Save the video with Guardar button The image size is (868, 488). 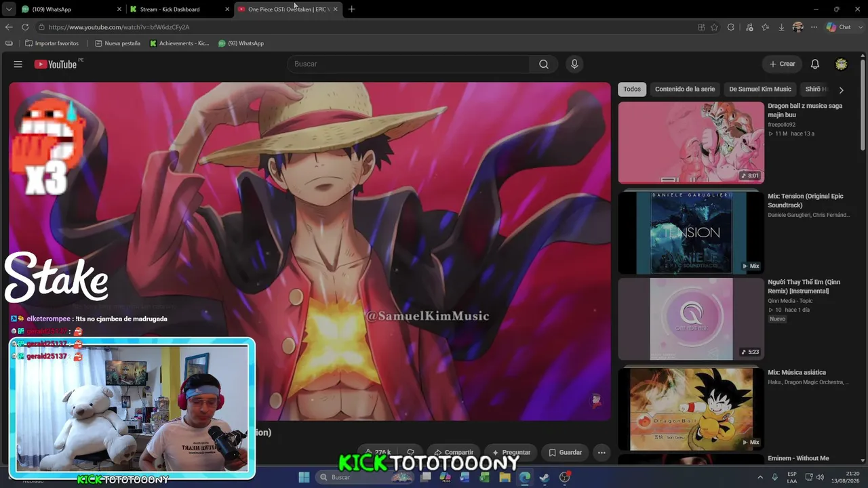(x=566, y=453)
